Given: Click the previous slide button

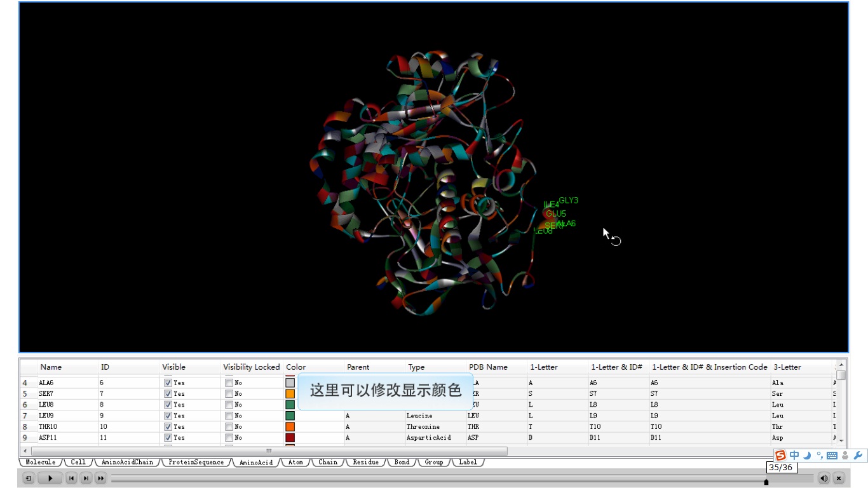Looking at the screenshot, I should tap(71, 478).
